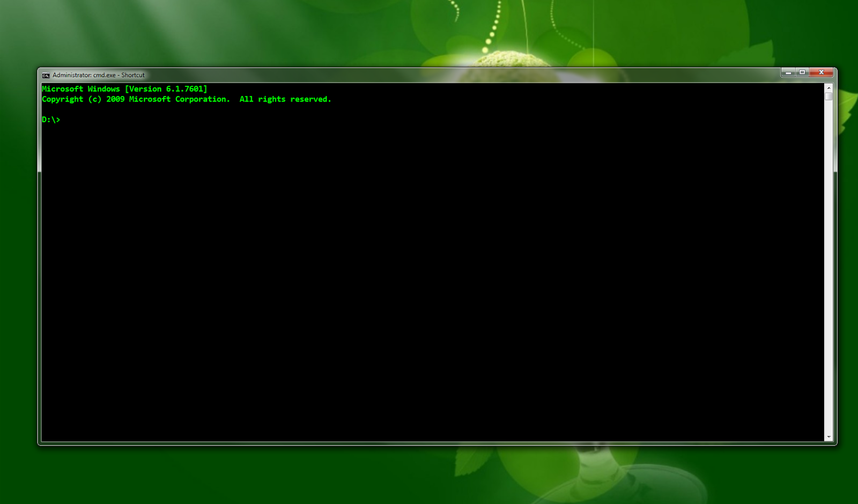
Task: Click the console window icon in title bar
Action: 46,75
